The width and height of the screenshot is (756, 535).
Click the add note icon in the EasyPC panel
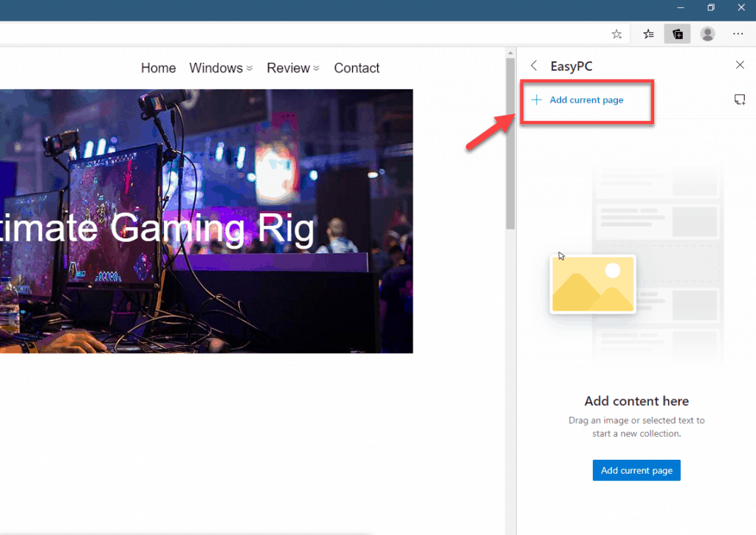(740, 99)
